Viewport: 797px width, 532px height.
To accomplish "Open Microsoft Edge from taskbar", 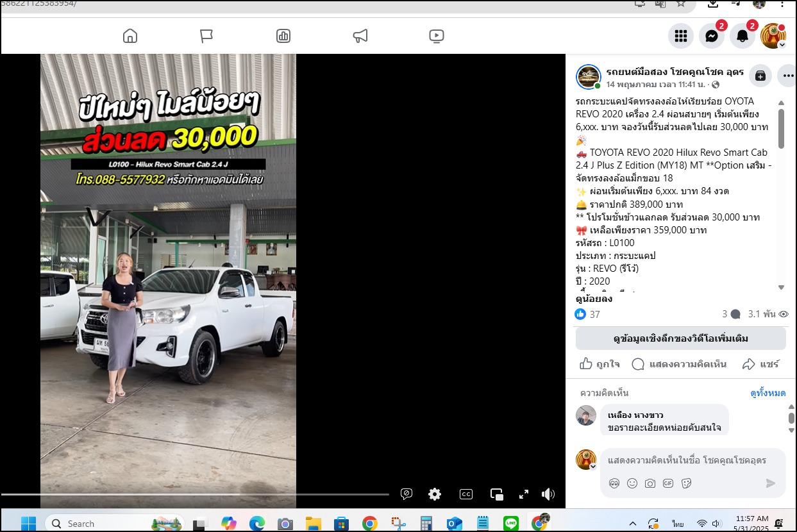I will click(256, 523).
